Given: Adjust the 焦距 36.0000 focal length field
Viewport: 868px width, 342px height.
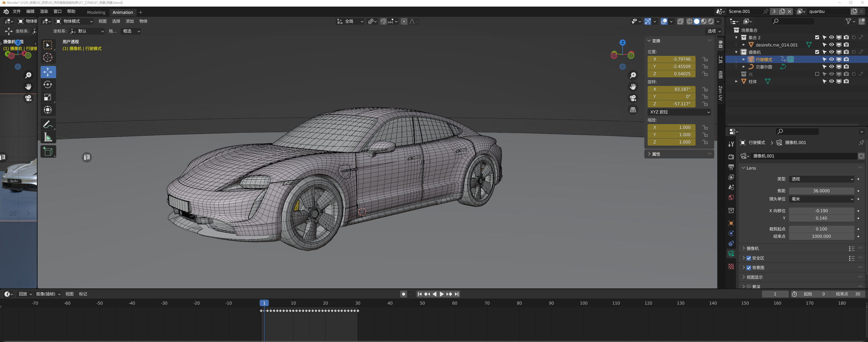Looking at the screenshot, I should (821, 191).
